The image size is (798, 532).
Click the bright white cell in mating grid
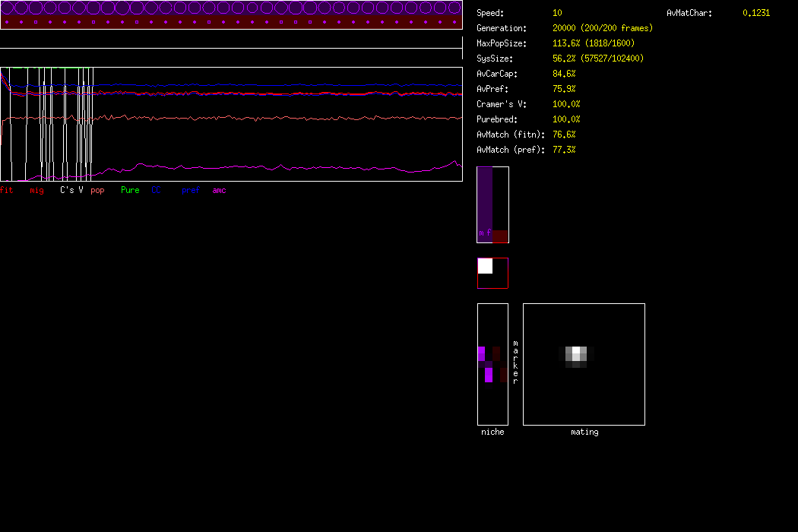click(577, 351)
